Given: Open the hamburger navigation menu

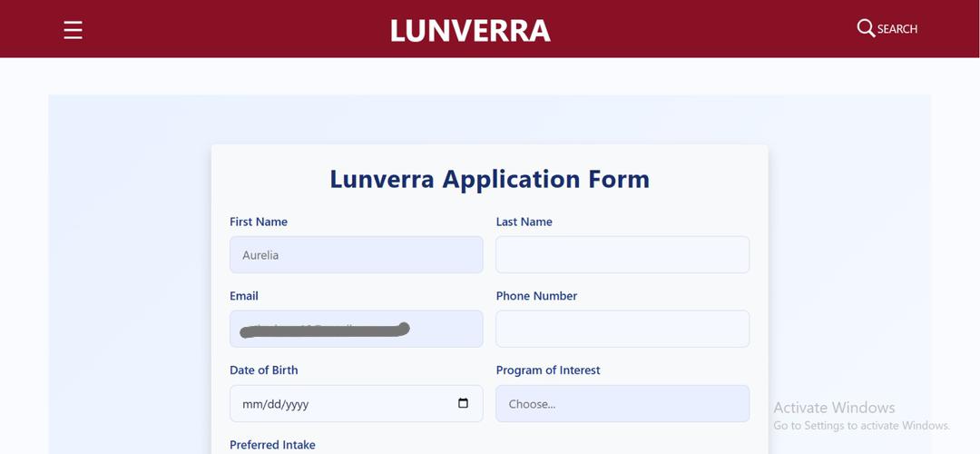Looking at the screenshot, I should click(x=73, y=30).
